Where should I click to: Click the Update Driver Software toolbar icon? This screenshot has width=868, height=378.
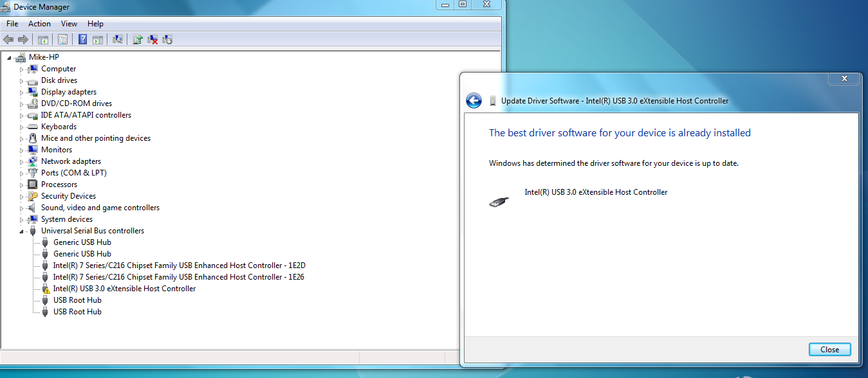coord(138,39)
